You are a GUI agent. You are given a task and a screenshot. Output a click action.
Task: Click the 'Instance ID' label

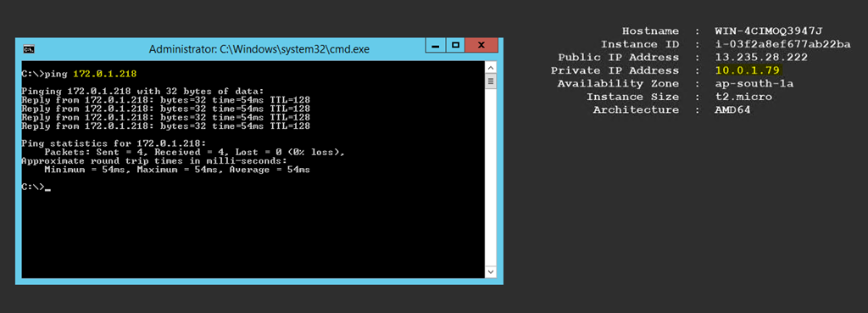point(640,44)
